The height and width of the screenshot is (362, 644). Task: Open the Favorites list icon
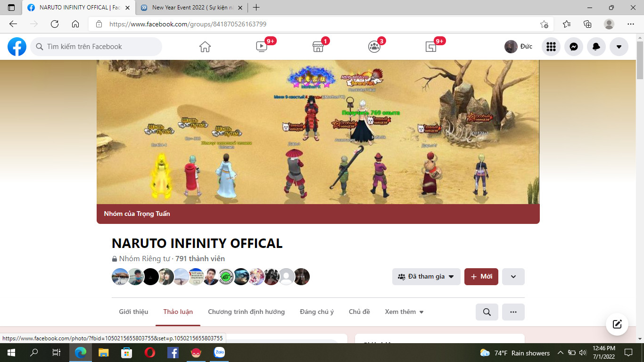point(567,24)
